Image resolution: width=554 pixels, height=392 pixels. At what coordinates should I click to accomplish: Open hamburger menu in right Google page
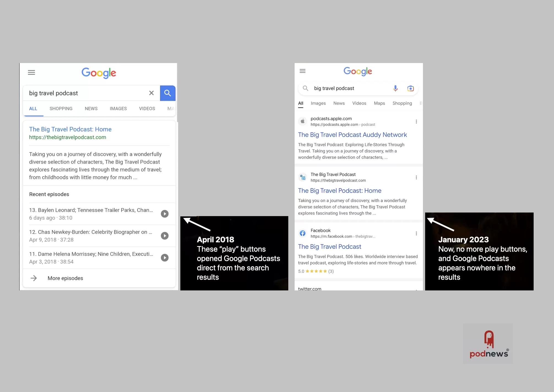[x=303, y=71]
